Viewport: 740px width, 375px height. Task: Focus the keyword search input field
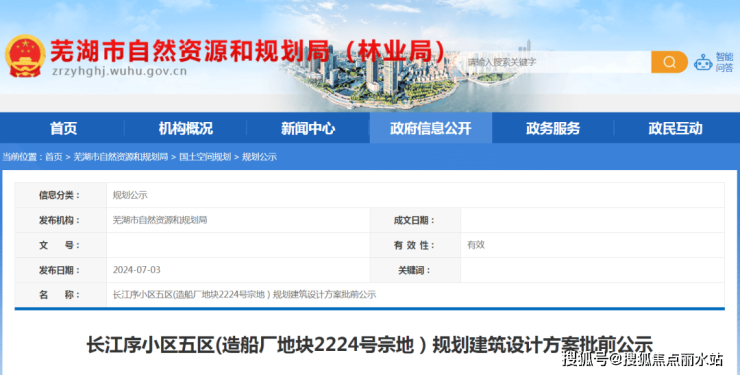click(x=556, y=62)
